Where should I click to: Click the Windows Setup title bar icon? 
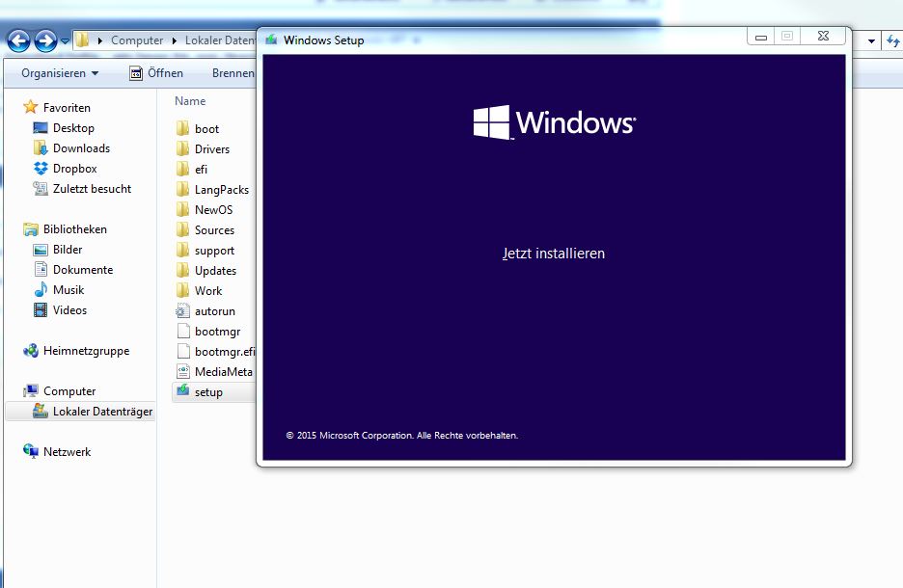click(271, 40)
